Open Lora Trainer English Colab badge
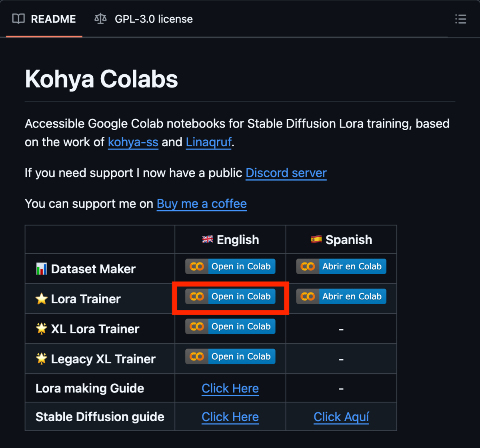This screenshot has height=448, width=480. [230, 297]
